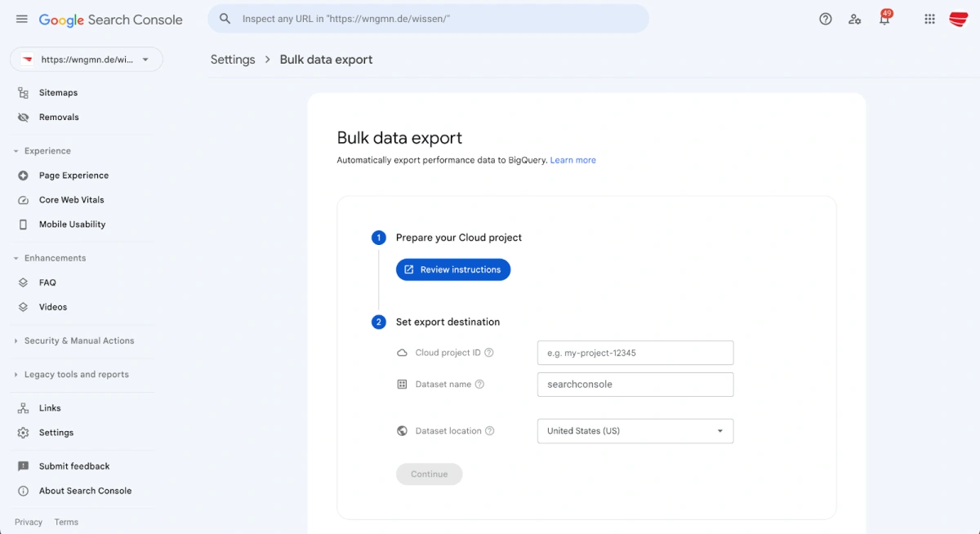This screenshot has height=534, width=980.
Task: Open the Sitemaps report
Action: click(58, 92)
